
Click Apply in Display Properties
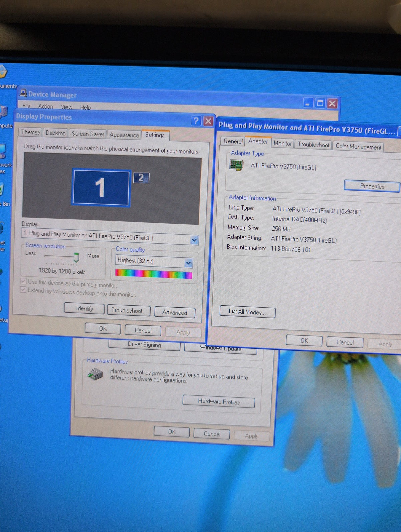(183, 332)
